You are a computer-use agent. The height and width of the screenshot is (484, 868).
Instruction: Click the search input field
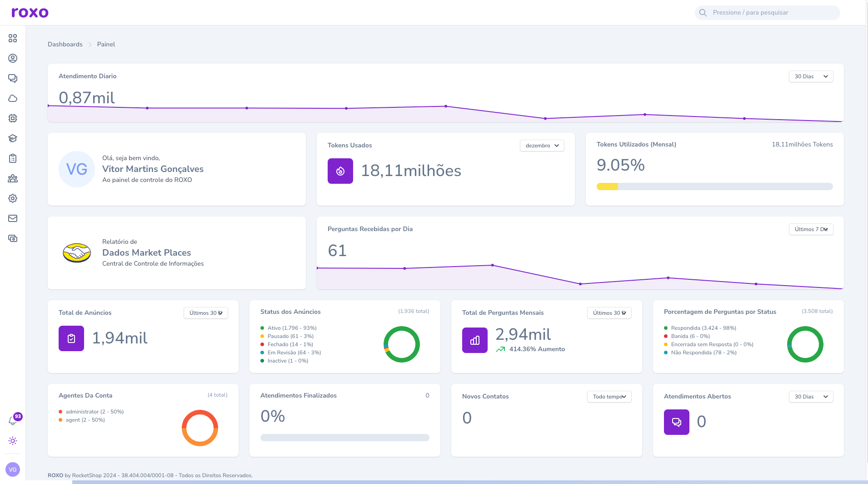(767, 13)
